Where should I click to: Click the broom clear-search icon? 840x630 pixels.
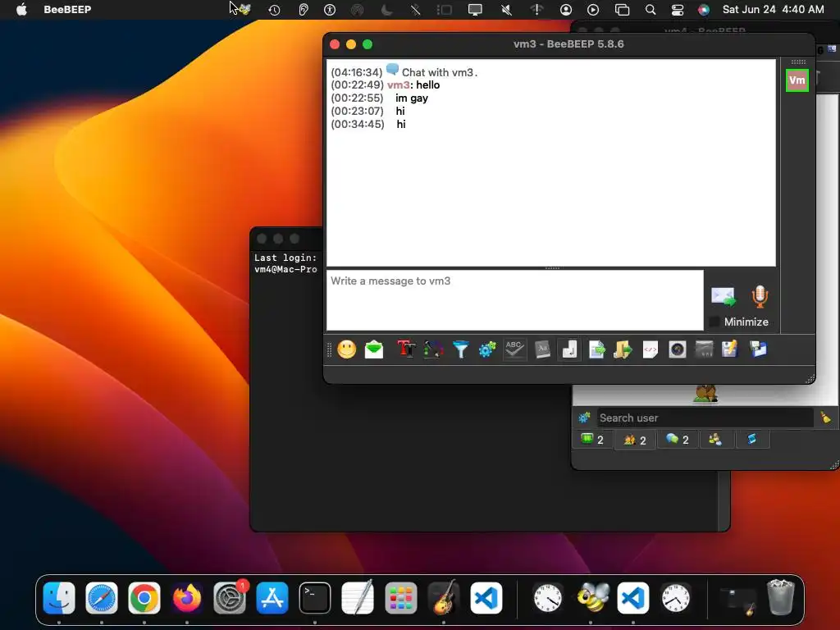click(825, 418)
